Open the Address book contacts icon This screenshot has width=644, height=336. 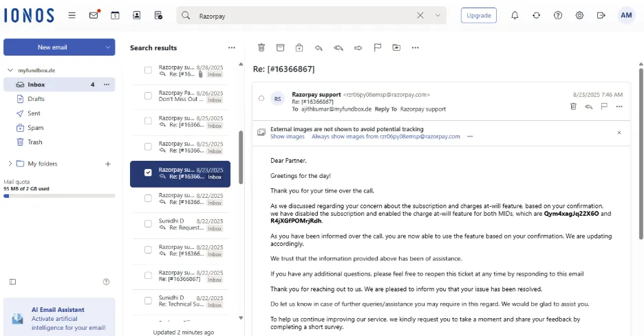point(136,15)
